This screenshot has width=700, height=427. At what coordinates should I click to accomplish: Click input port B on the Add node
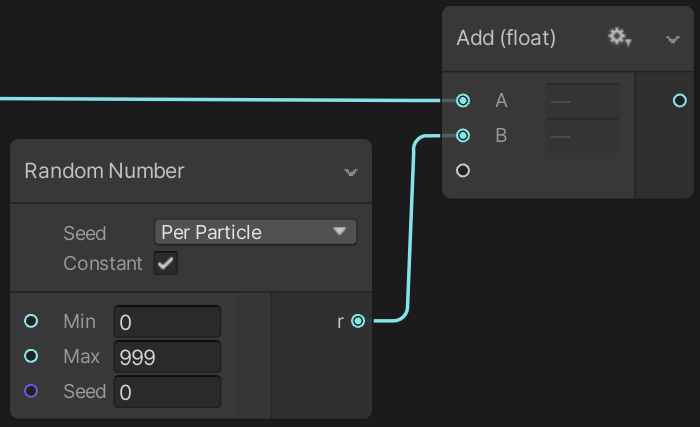point(463,135)
